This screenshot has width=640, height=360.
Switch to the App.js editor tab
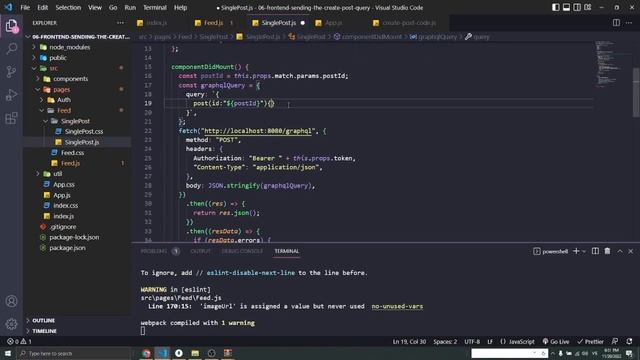click(333, 23)
